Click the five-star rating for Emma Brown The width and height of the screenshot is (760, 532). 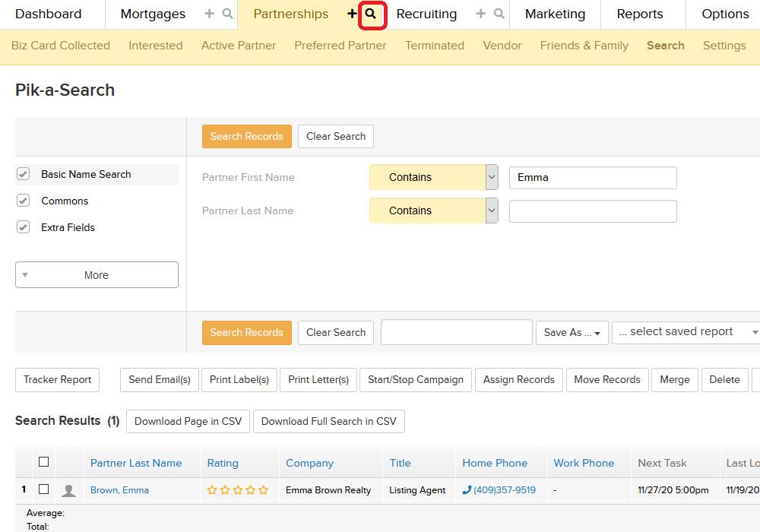tap(237, 490)
